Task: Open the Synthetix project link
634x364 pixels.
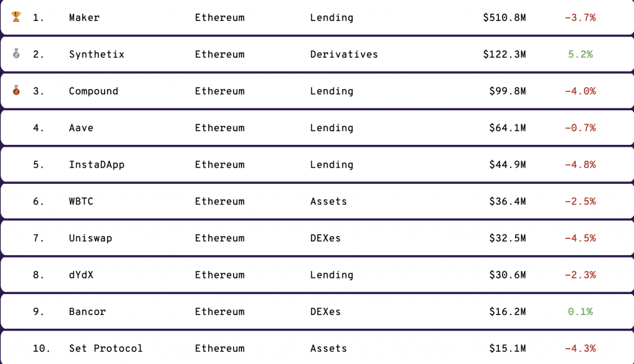Action: 97,54
